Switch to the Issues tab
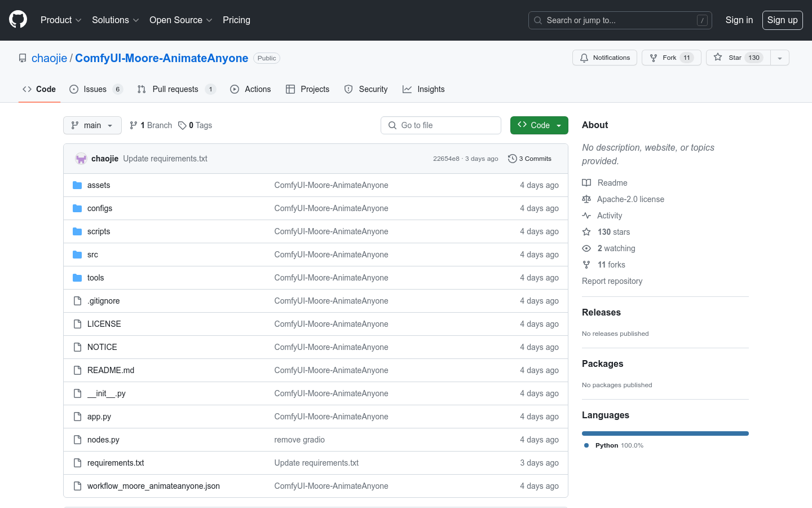 95,89
